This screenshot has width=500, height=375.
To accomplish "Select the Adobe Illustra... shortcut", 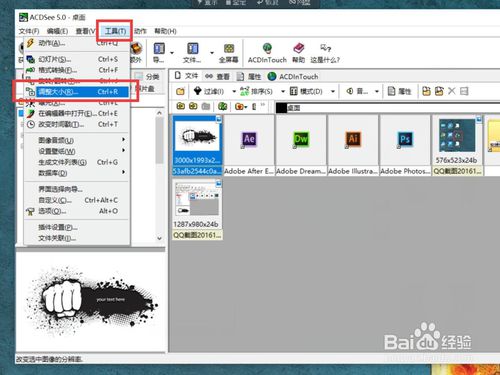I will (353, 145).
